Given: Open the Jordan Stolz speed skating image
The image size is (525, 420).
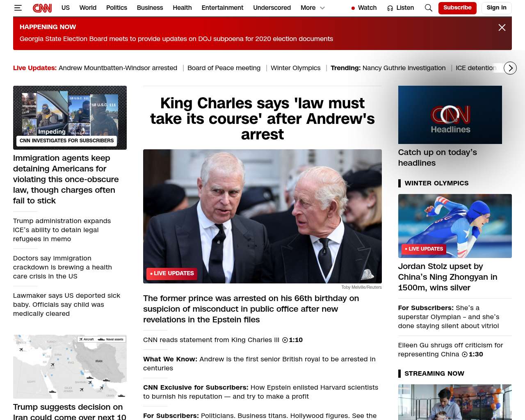Looking at the screenshot, I should (455, 226).
